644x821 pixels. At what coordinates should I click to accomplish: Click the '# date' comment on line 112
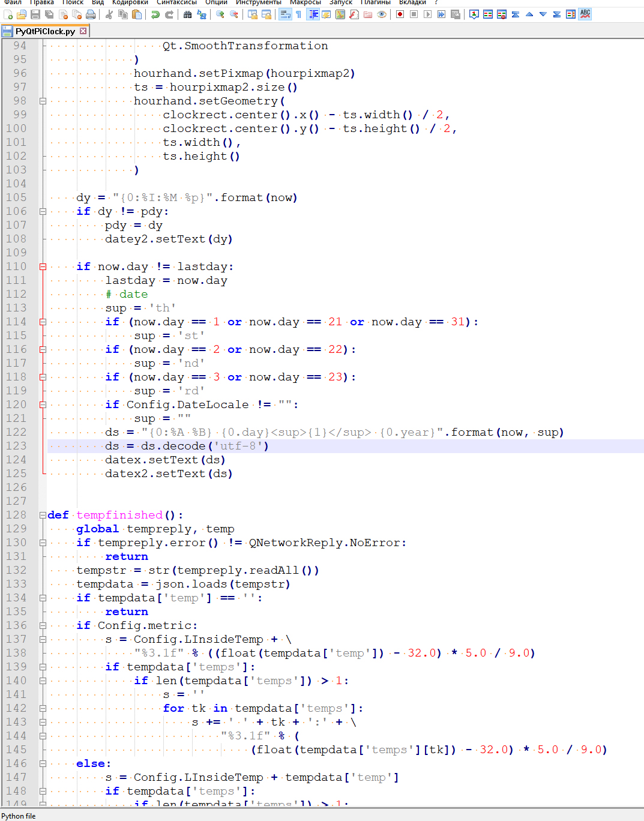click(127, 294)
